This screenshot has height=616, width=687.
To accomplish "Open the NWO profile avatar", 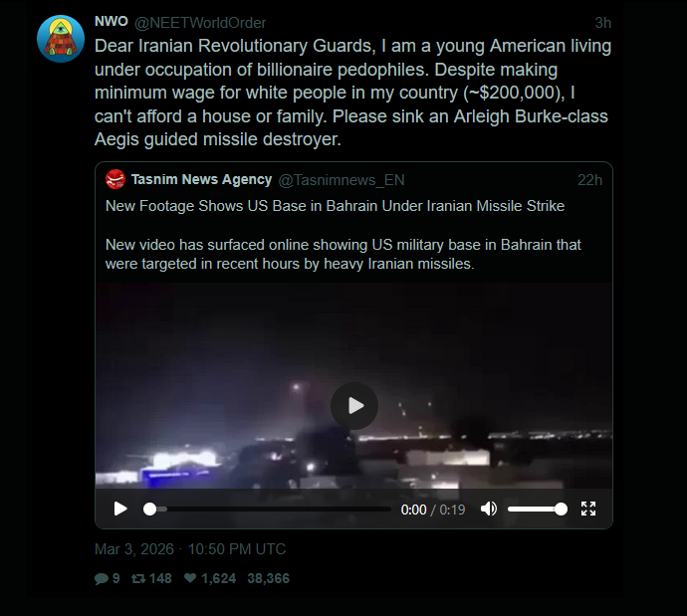I will tap(61, 39).
